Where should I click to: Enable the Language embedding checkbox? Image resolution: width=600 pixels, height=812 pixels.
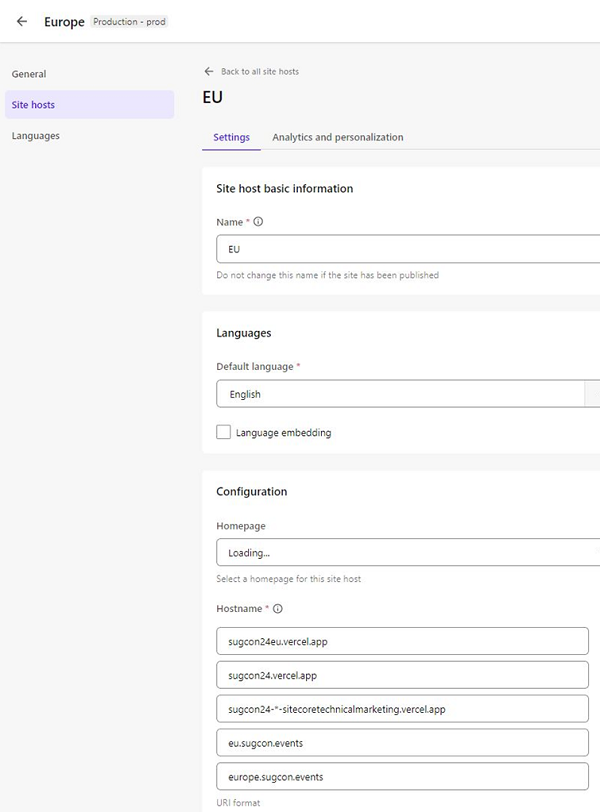pyautogui.click(x=224, y=433)
